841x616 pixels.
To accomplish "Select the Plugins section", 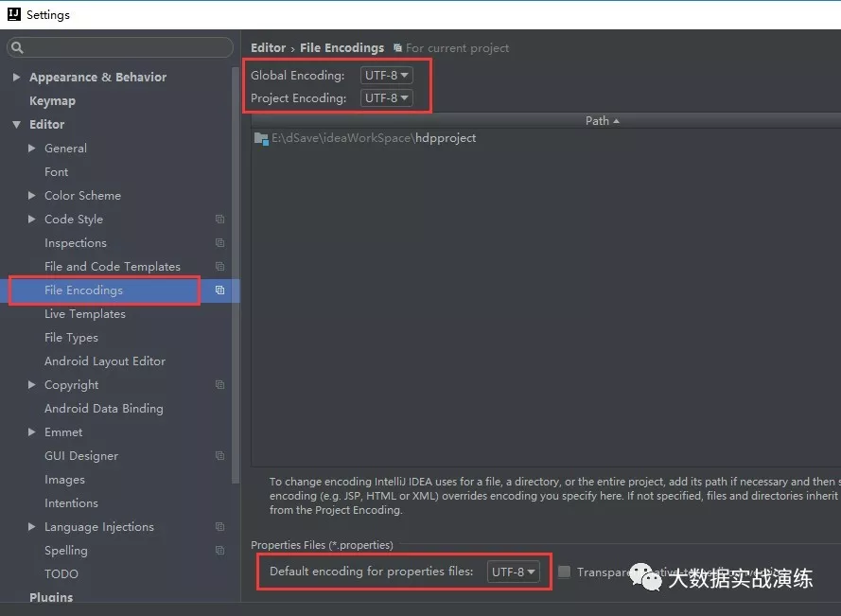I will (x=51, y=597).
